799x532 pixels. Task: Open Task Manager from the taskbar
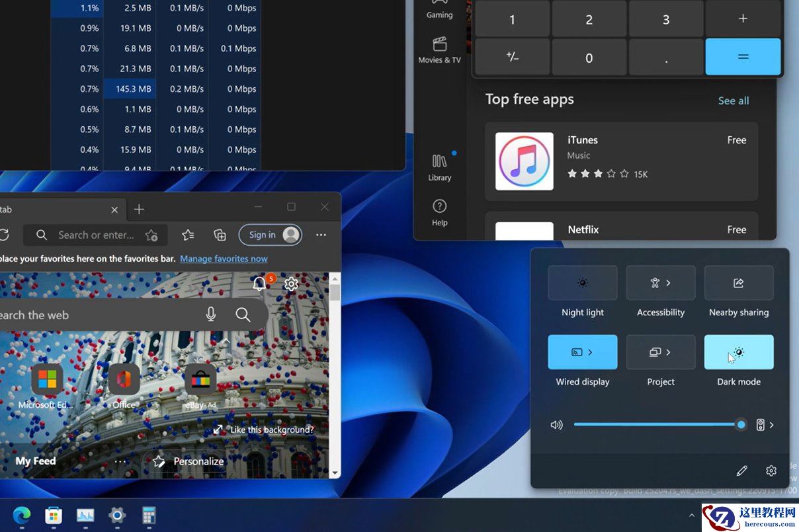point(85,516)
